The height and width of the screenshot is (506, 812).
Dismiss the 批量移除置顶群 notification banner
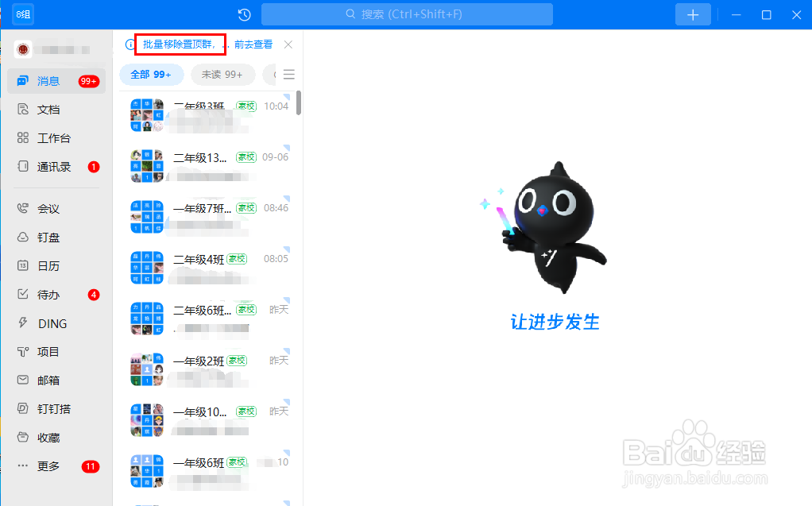coord(288,44)
